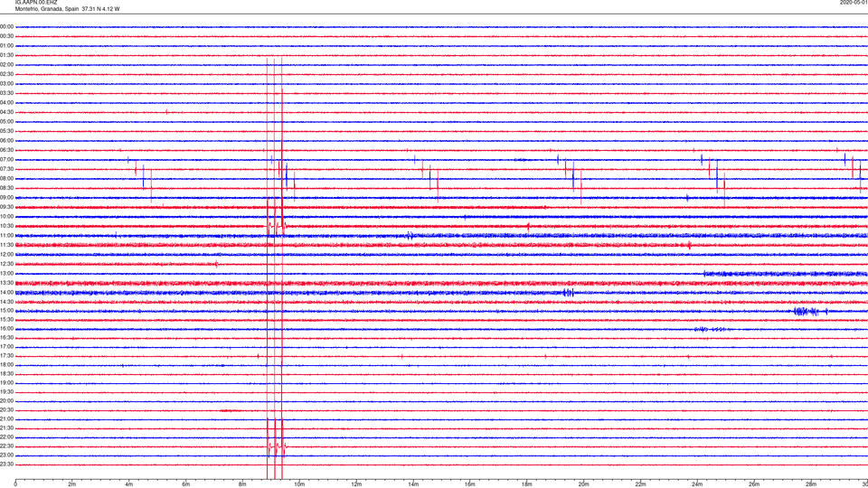Click the 23:00 trace label

coord(6,455)
